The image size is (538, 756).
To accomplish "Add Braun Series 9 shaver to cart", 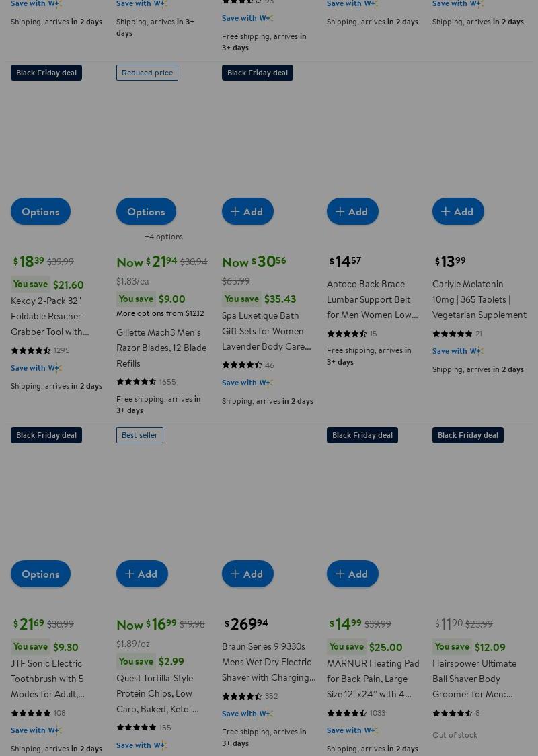I will [247, 574].
